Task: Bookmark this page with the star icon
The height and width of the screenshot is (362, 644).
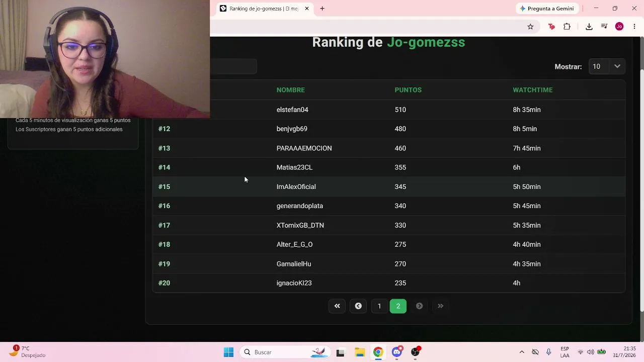Action: click(x=530, y=27)
